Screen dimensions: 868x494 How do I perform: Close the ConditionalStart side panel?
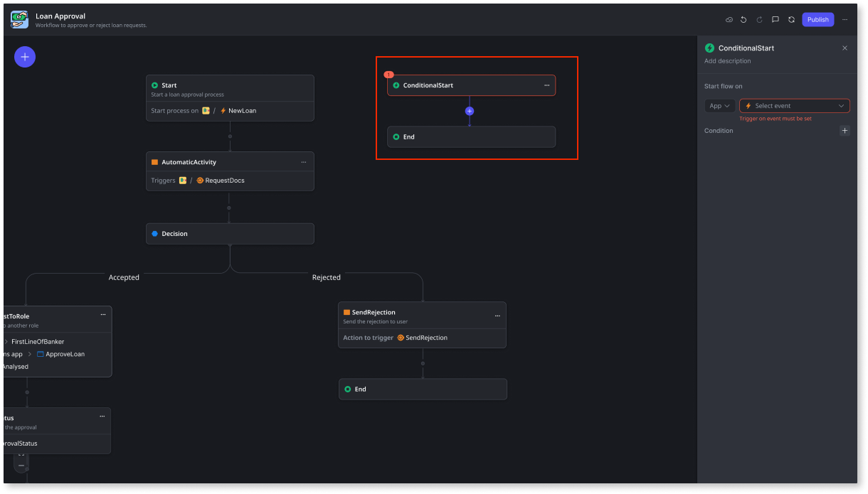coord(845,48)
